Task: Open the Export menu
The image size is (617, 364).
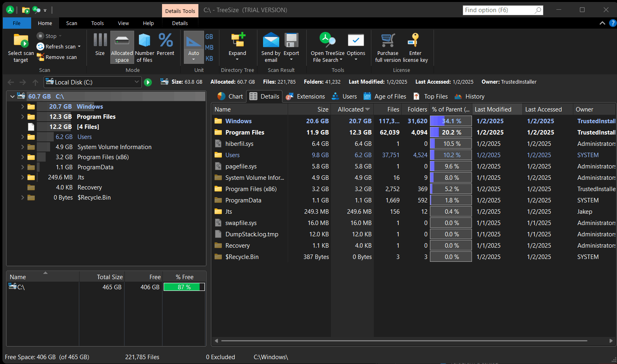Action: 291,47
